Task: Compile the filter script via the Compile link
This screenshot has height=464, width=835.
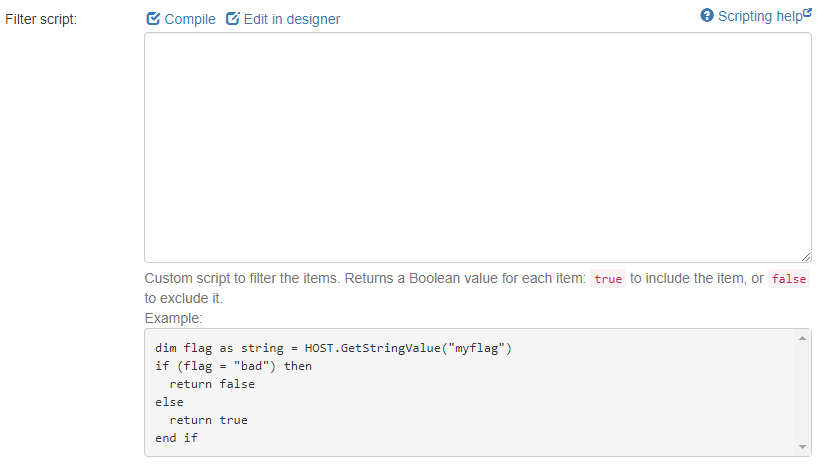Action: coord(189,19)
